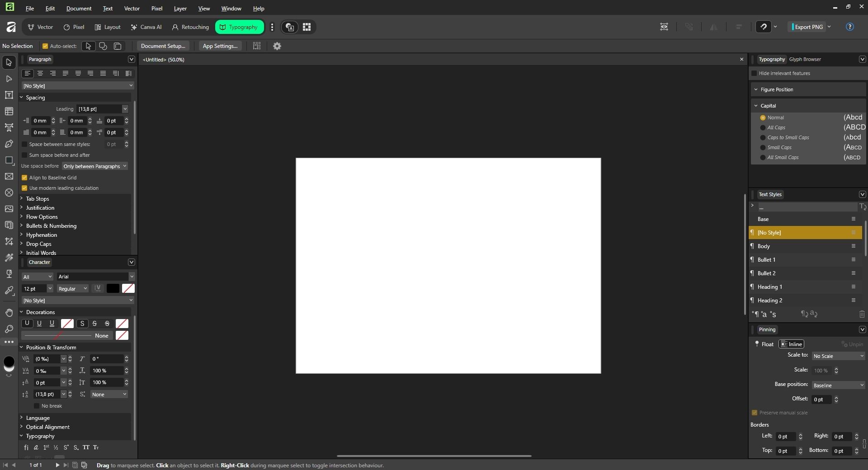Open the Vector menu in menu bar
Image resolution: width=868 pixels, height=470 pixels.
coord(132,9)
